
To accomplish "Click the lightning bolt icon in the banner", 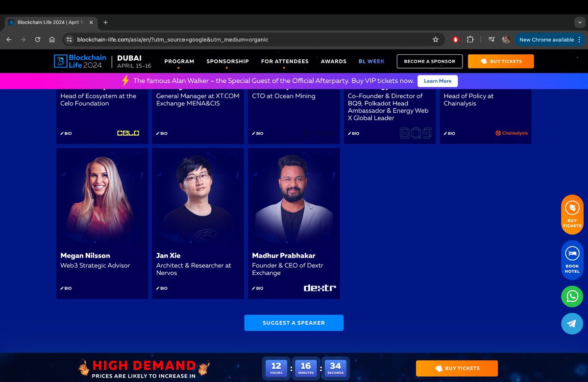I will tap(125, 81).
